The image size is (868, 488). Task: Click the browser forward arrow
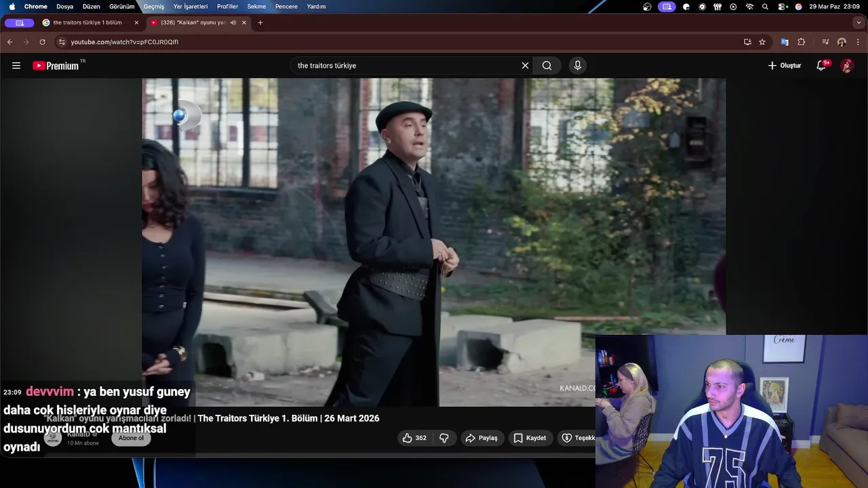26,42
